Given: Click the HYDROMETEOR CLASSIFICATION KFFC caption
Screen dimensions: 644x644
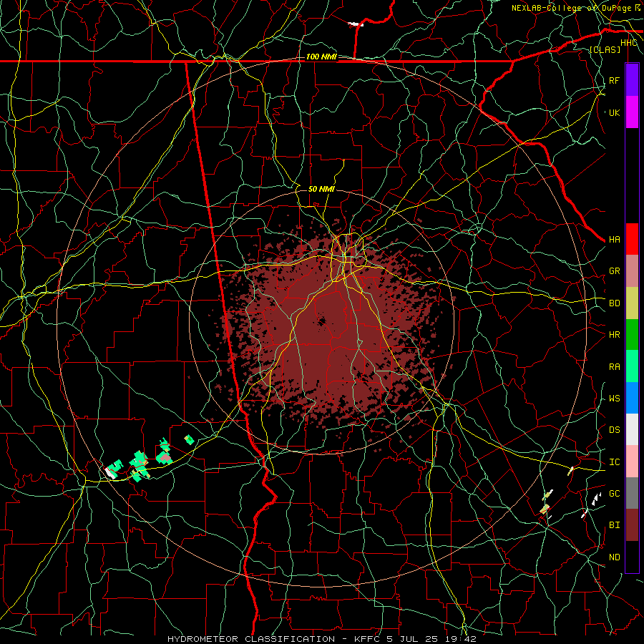Looking at the screenshot, I should pos(321,639).
